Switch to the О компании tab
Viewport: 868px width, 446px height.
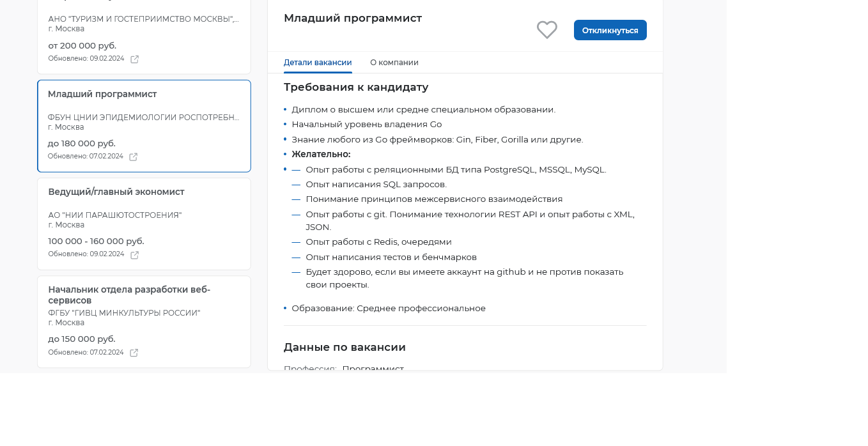point(394,63)
